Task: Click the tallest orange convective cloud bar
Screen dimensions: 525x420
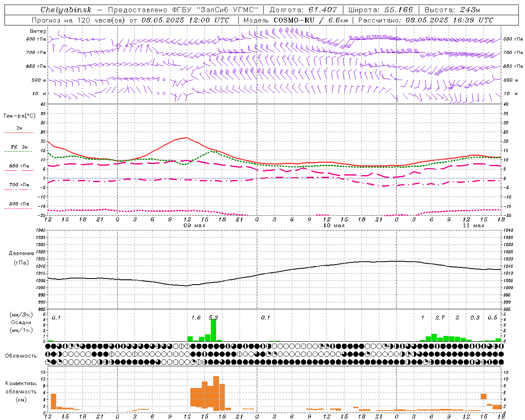Action: pyautogui.click(x=216, y=393)
